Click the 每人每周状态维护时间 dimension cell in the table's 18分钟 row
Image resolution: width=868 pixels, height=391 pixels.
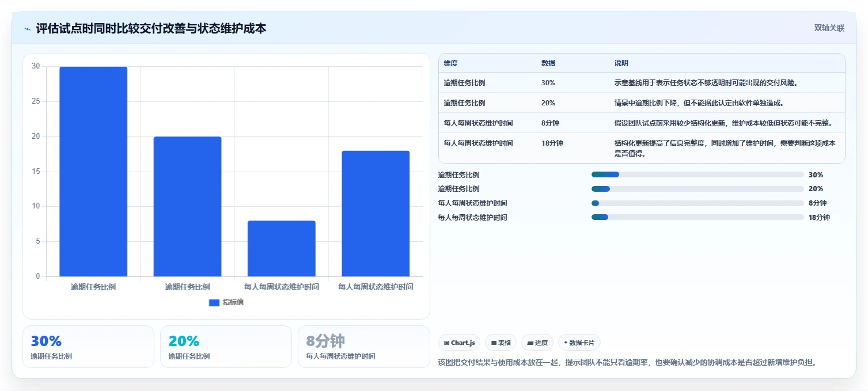(x=478, y=143)
